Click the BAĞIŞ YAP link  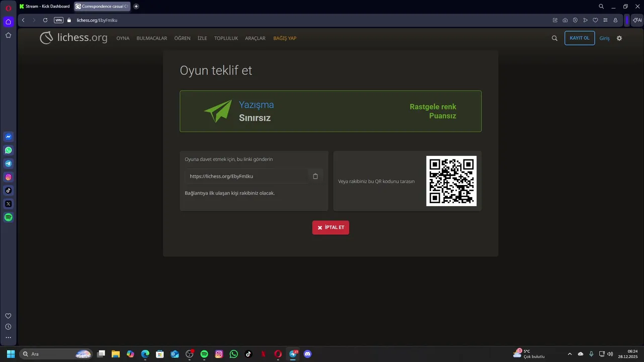285,38
